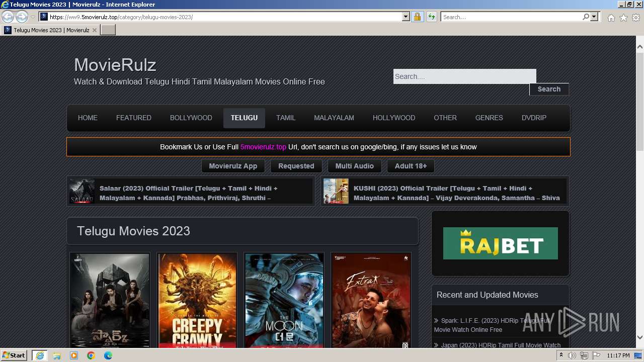Open the BOLLYWOOD menu item
This screenshot has height=362, width=644.
tap(191, 118)
